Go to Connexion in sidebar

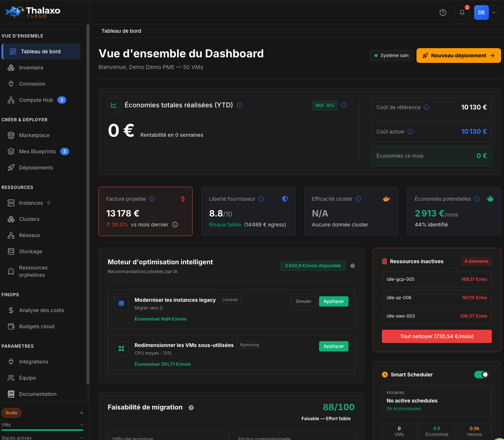coord(41,84)
